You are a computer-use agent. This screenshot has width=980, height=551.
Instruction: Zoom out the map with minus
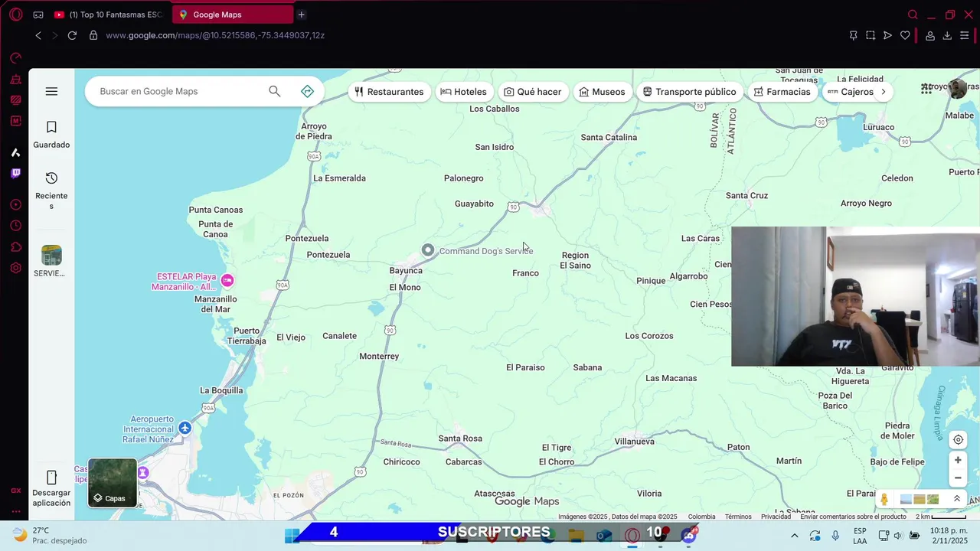(958, 478)
